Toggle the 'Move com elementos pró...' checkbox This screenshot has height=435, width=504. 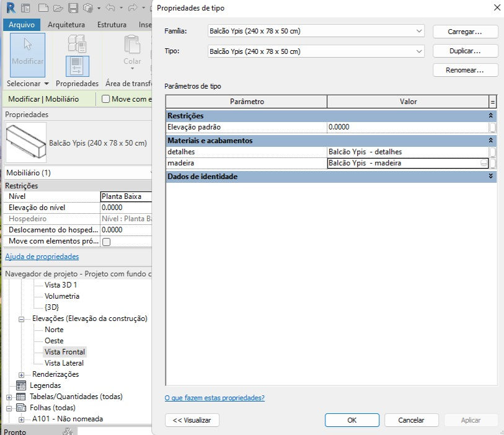(106, 242)
